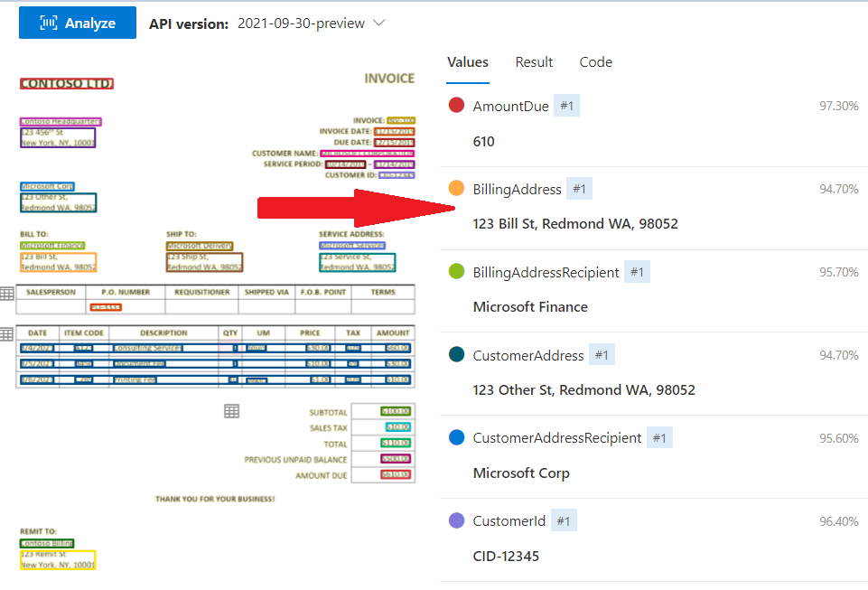Image resolution: width=868 pixels, height=590 pixels.
Task: Click the #1 badge next to BillingAddress
Action: 578,189
